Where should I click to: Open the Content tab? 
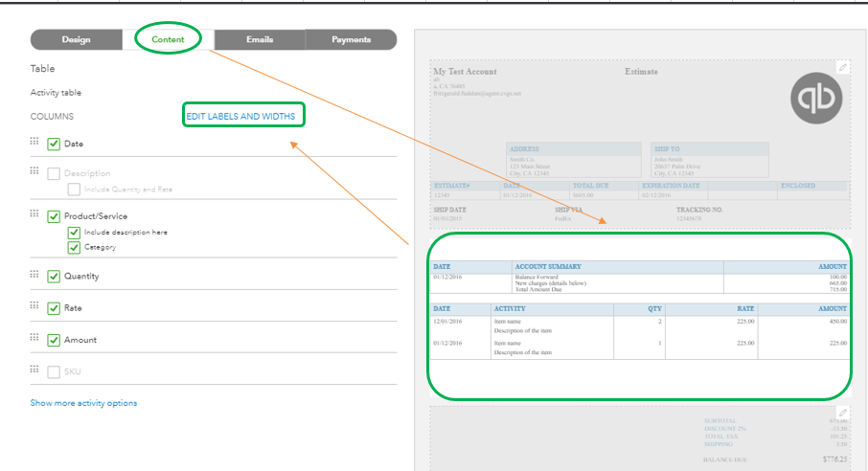(168, 40)
